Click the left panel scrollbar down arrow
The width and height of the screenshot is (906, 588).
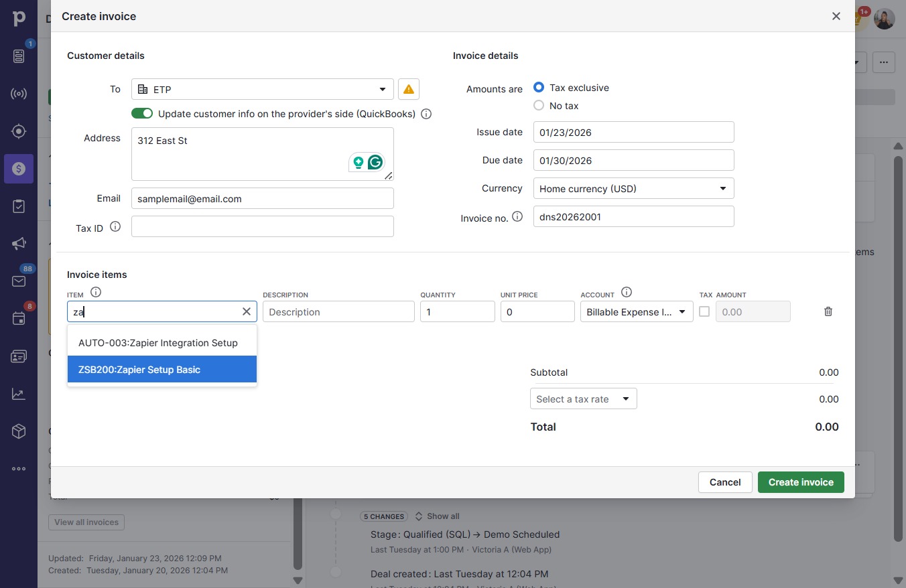click(298, 580)
